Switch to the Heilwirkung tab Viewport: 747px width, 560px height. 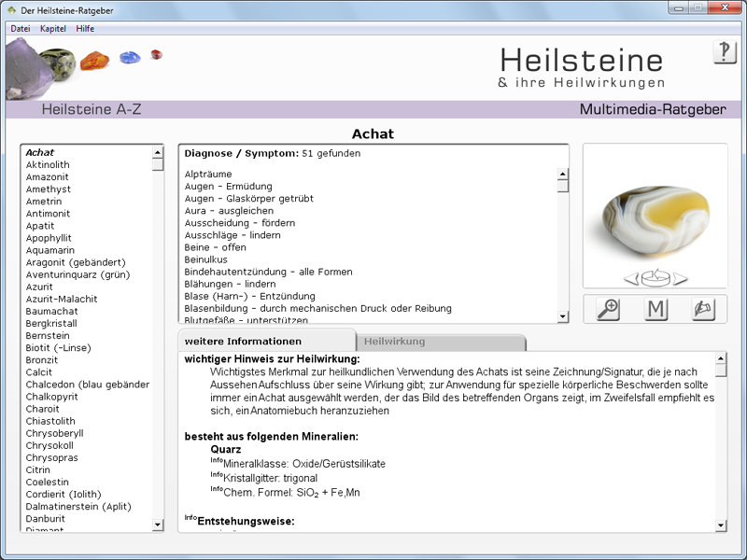(394, 342)
